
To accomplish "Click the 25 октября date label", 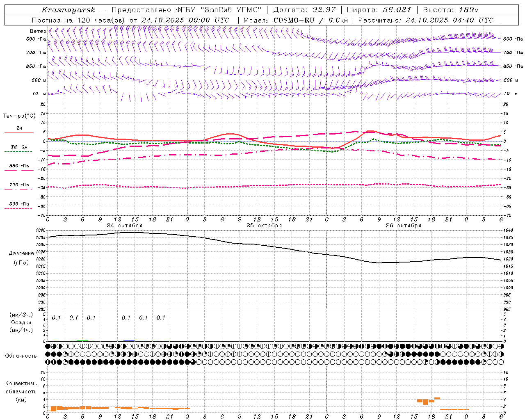I will (x=264, y=226).
